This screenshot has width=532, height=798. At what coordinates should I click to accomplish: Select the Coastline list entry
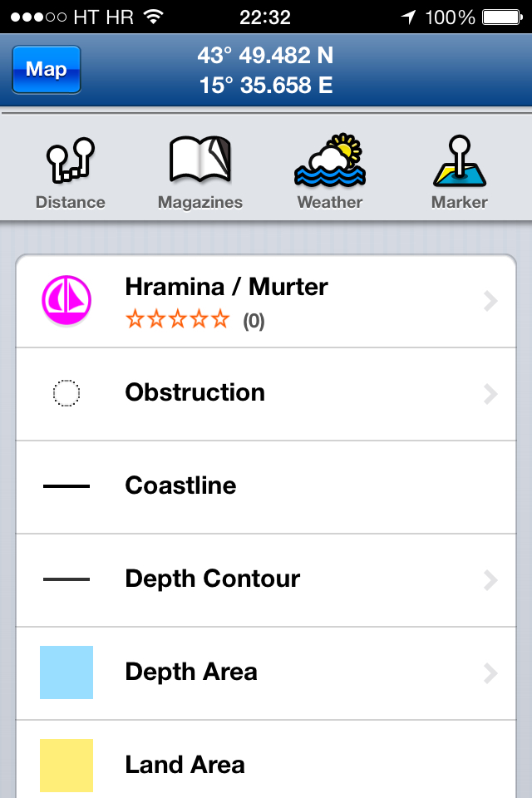coord(266,487)
